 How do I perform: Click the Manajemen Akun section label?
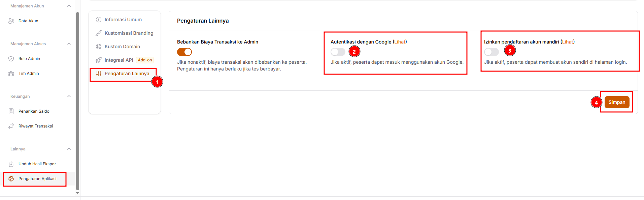(27, 6)
